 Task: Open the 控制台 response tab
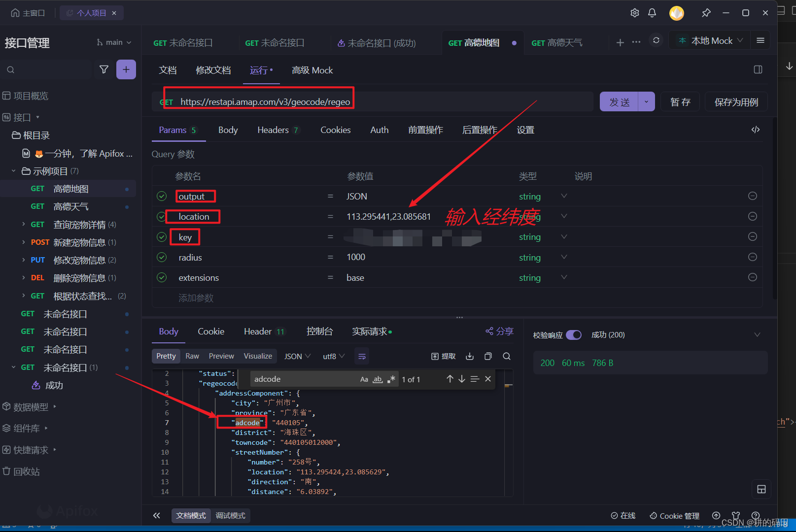[319, 332]
